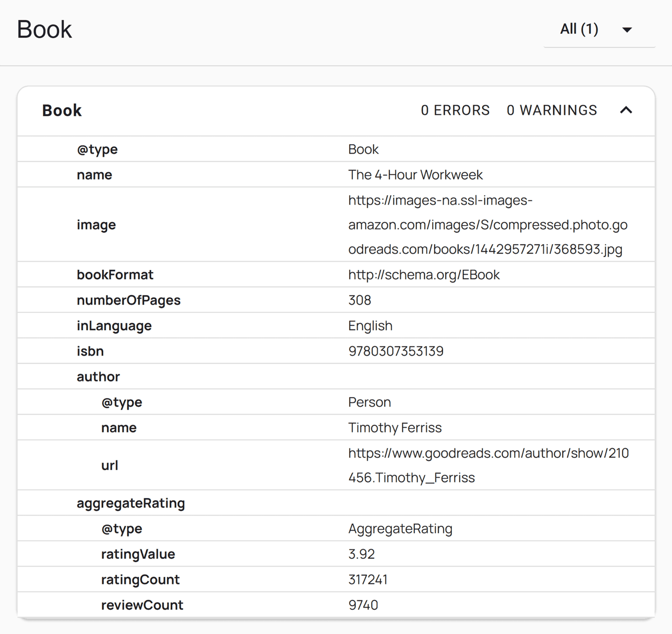Click the inLanguage English row

coord(370,326)
